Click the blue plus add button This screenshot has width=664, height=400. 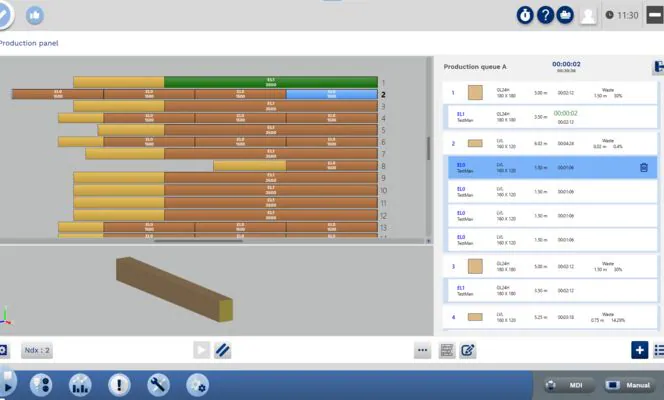[639, 350]
